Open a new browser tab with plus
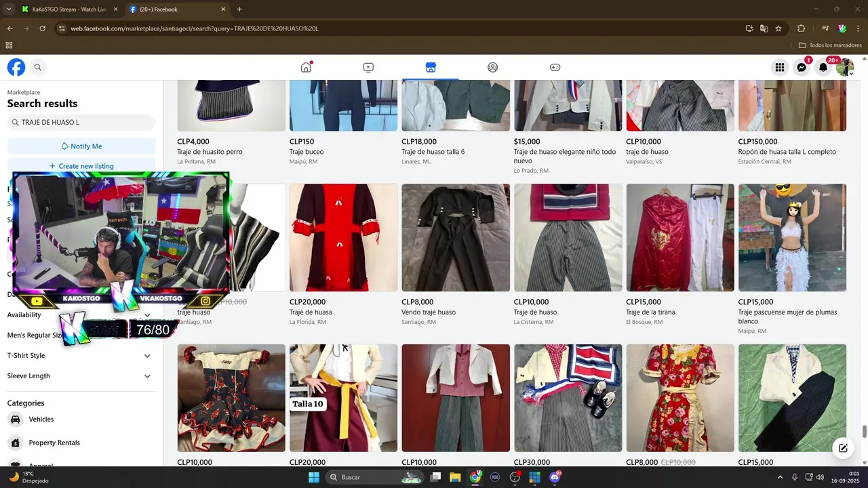Viewport: 868px width, 488px height. (239, 9)
